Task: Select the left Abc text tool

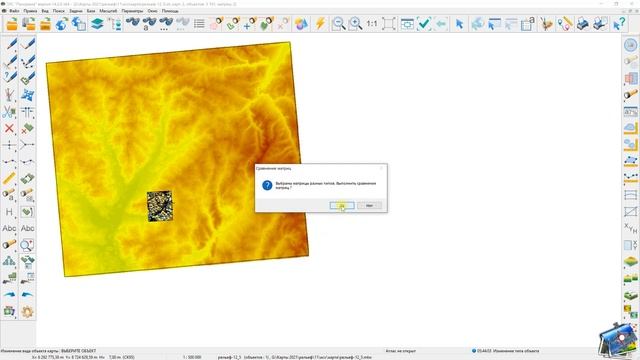Action: (x=9, y=228)
